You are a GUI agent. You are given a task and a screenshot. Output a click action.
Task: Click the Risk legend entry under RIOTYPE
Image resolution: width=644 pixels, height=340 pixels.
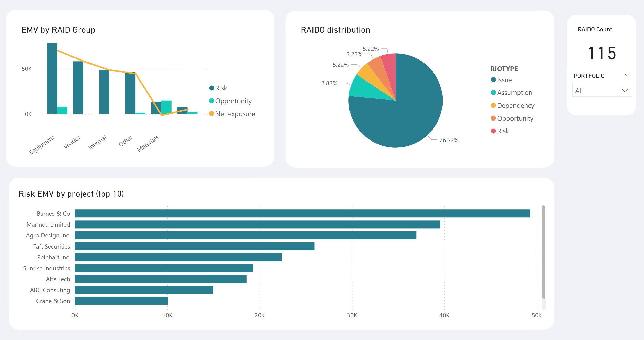(500, 131)
